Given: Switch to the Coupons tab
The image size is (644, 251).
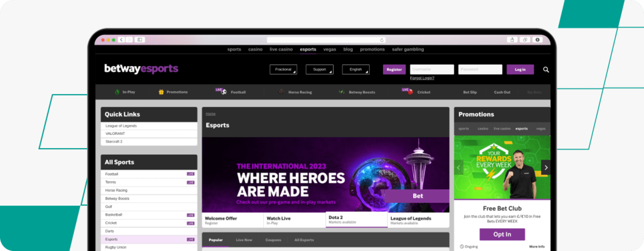Looking at the screenshot, I should pyautogui.click(x=273, y=240).
